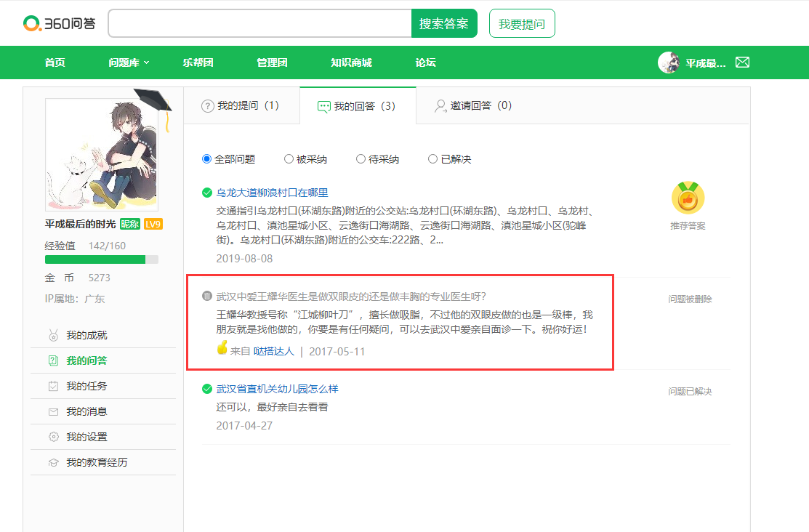Screen dimensions: 809x532
Task: Click the 哒搭达人 link
Action: [x=273, y=352]
